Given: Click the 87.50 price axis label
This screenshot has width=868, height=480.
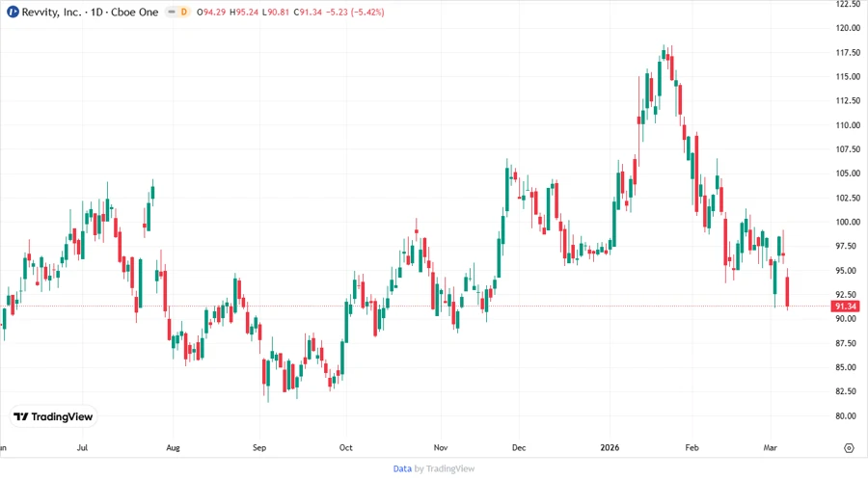Looking at the screenshot, I should click(x=848, y=343).
